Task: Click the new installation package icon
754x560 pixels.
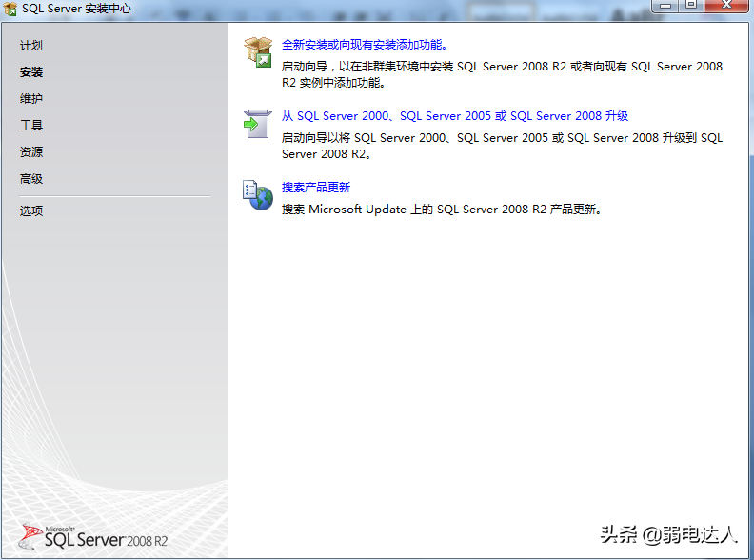Action: [258, 52]
